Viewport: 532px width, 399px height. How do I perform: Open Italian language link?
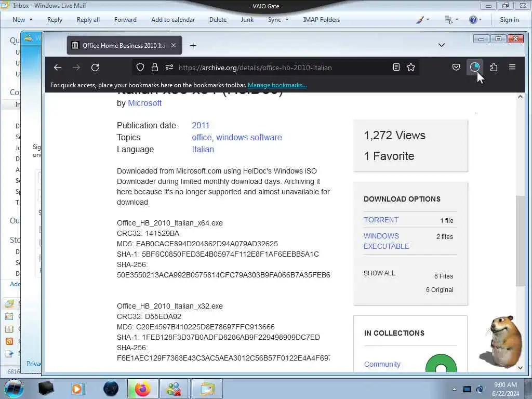[x=203, y=149]
